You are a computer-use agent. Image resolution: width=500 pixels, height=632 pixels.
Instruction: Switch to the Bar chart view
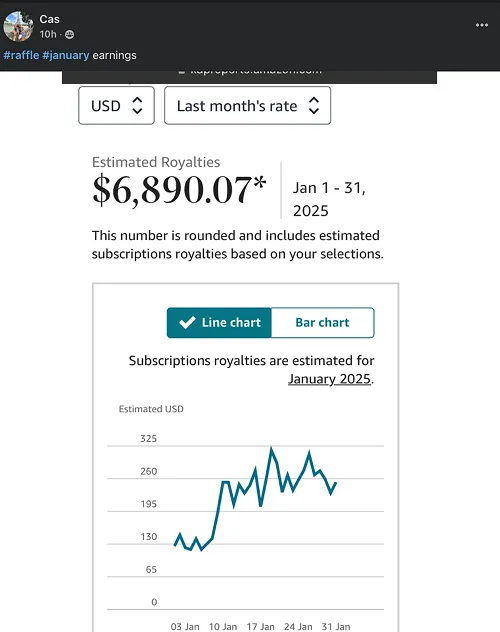[x=323, y=322]
